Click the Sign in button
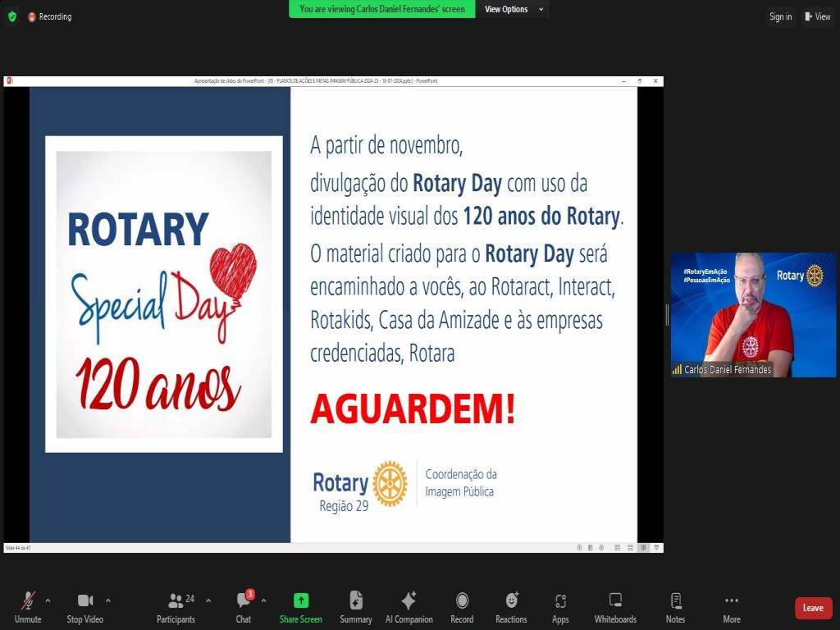Screen dimensions: 840x630 pos(780,16)
